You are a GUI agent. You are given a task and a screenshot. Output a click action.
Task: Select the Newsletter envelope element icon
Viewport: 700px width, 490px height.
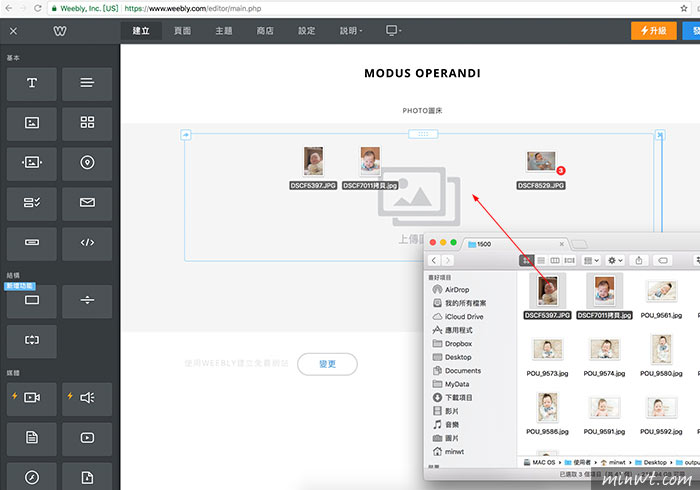[87, 203]
